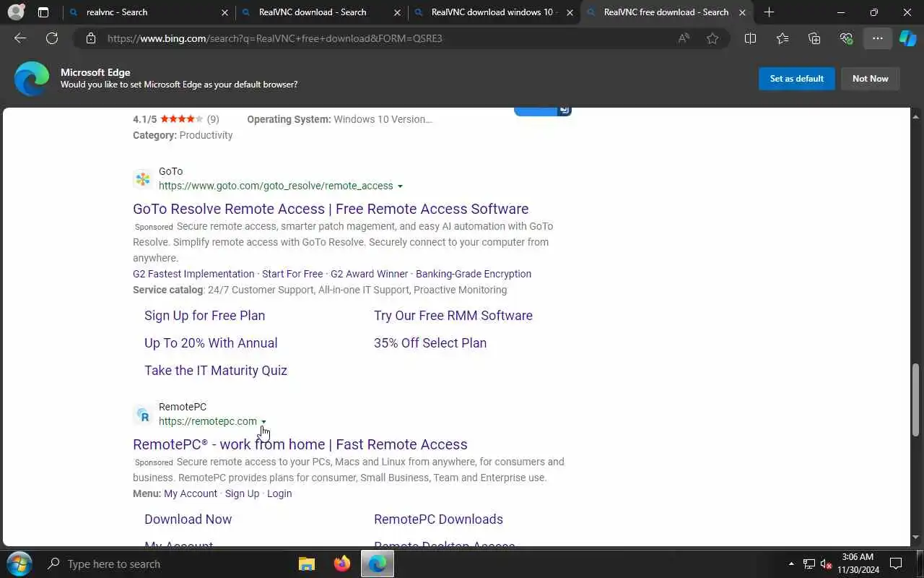Open Settings and more ellipsis menu
Image resolution: width=924 pixels, height=578 pixels.
[878, 38]
